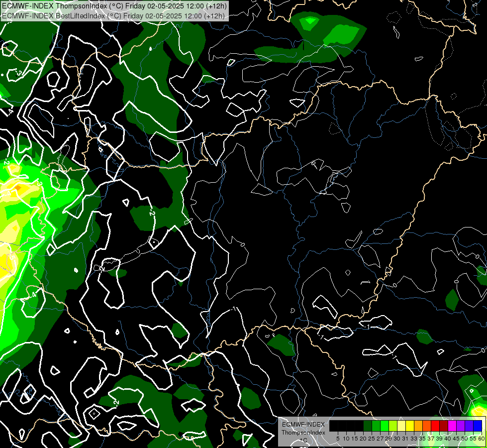Click the BestLiftedIndex title line at top

coord(113,16)
